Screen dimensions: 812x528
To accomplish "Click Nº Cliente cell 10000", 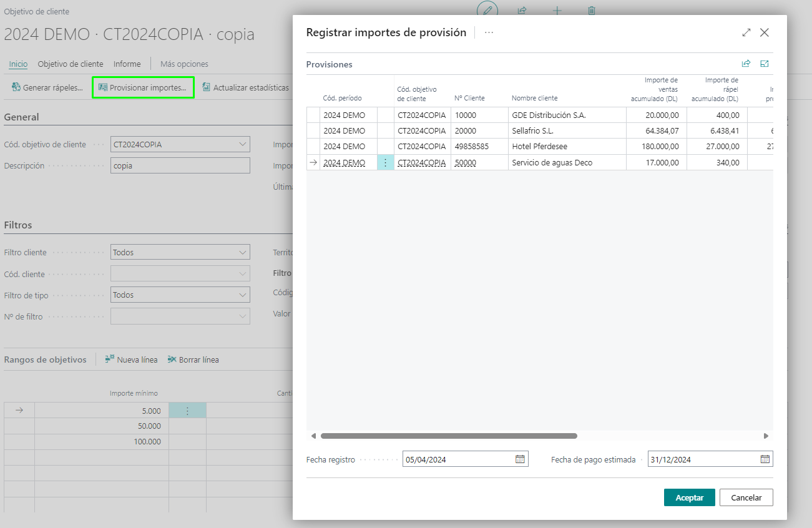I will click(x=480, y=115).
